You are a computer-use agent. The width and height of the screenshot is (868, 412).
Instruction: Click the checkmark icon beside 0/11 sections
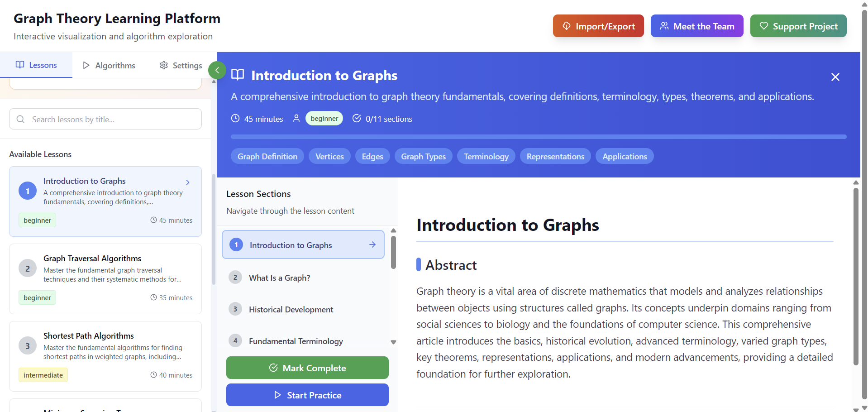(357, 118)
